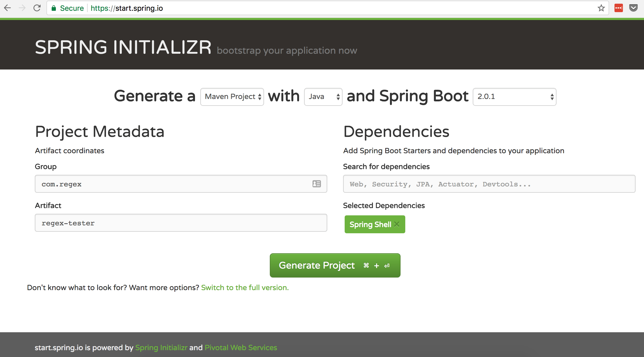The width and height of the screenshot is (644, 357).
Task: Navigate back with the browser arrow
Action: click(8, 8)
